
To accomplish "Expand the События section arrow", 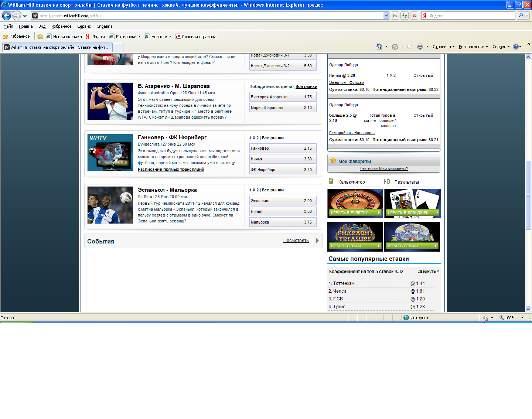I will [x=317, y=241].
